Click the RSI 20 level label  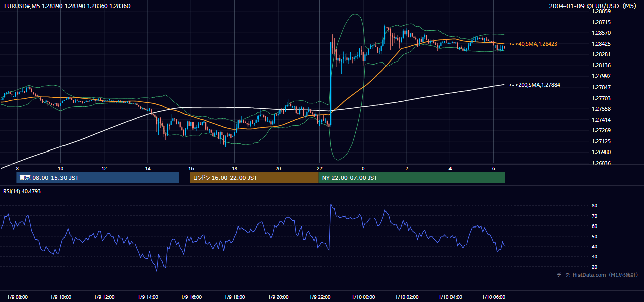[595, 267]
